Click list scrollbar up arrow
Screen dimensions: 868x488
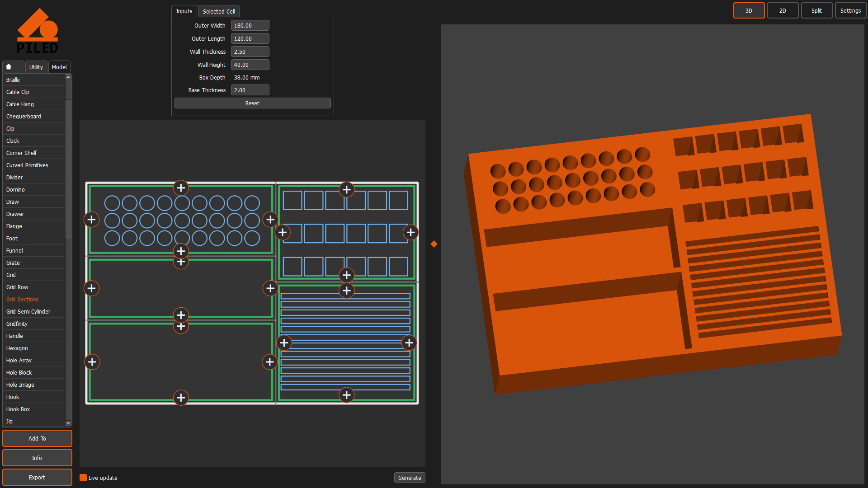point(68,77)
